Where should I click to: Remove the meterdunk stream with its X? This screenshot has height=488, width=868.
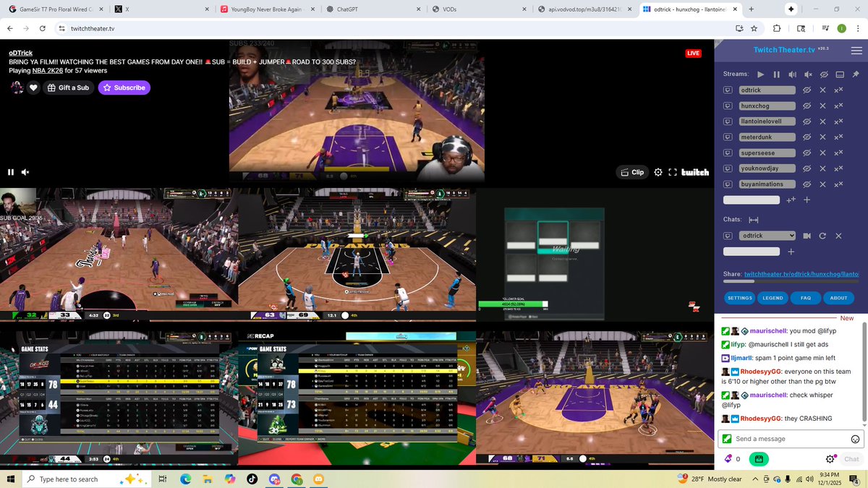click(822, 137)
